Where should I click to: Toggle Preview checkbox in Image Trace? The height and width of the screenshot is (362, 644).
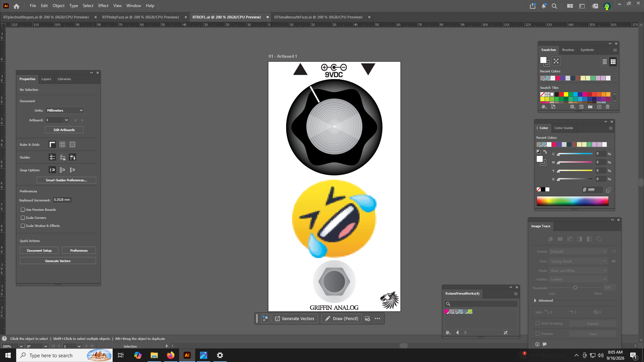[x=538, y=334]
